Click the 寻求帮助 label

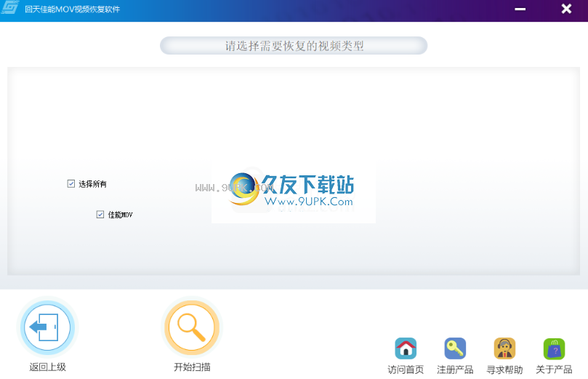(x=504, y=370)
